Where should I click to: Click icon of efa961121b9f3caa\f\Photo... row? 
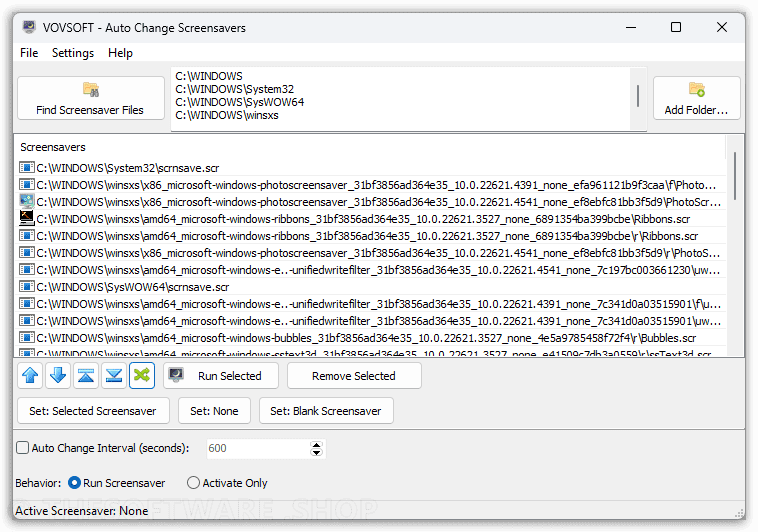point(27,184)
